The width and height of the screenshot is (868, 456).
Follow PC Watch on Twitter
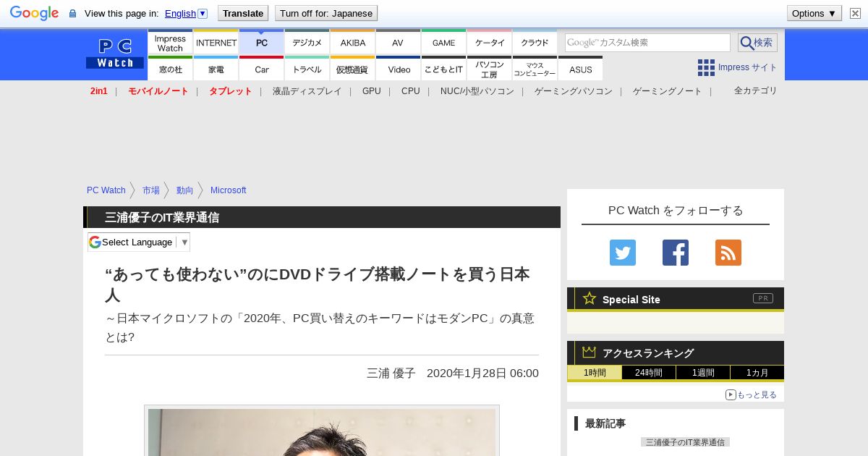point(623,253)
